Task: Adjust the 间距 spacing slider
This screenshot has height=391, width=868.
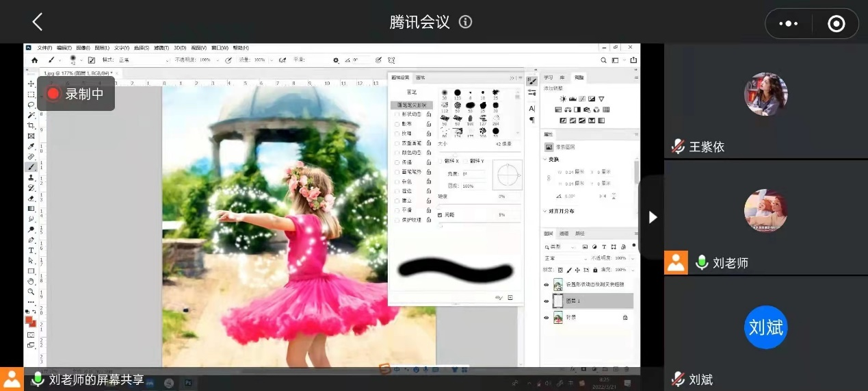Action: (x=478, y=224)
